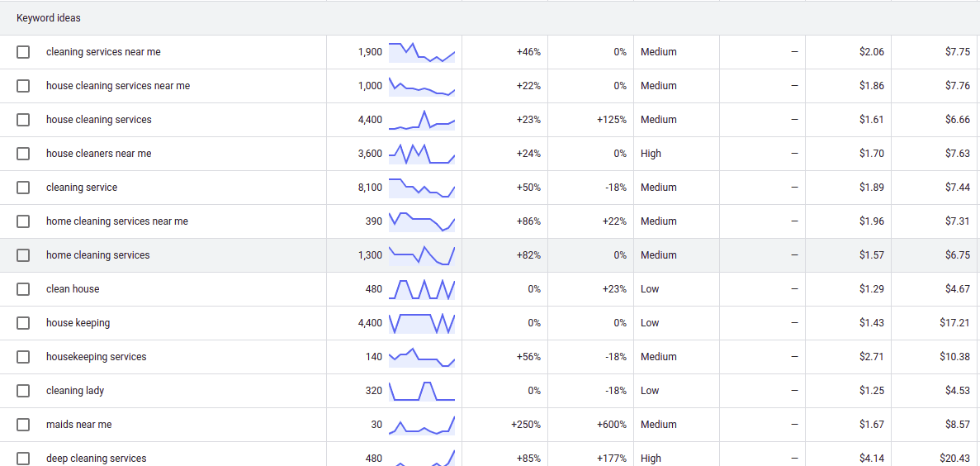Open the maids near me trend sparkline

(x=422, y=425)
